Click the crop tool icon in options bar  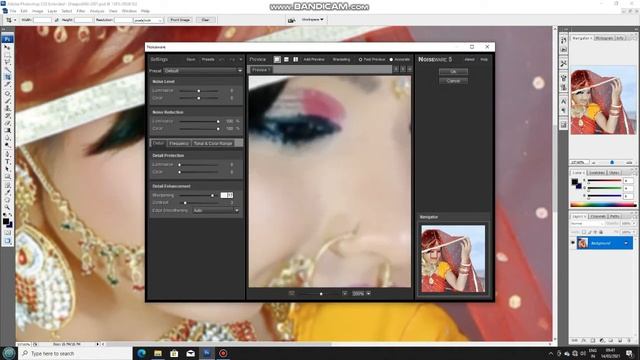coord(9,20)
